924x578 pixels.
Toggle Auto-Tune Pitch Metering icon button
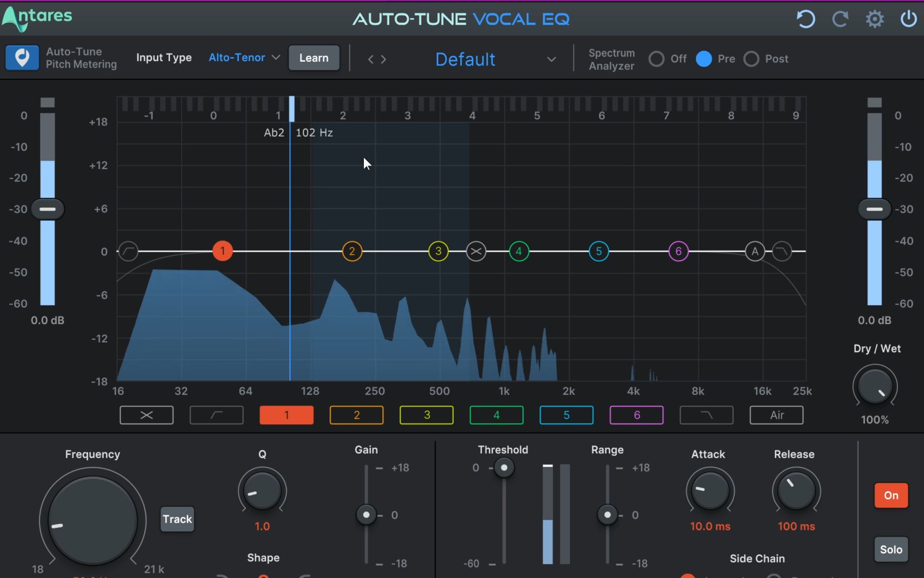tap(22, 58)
